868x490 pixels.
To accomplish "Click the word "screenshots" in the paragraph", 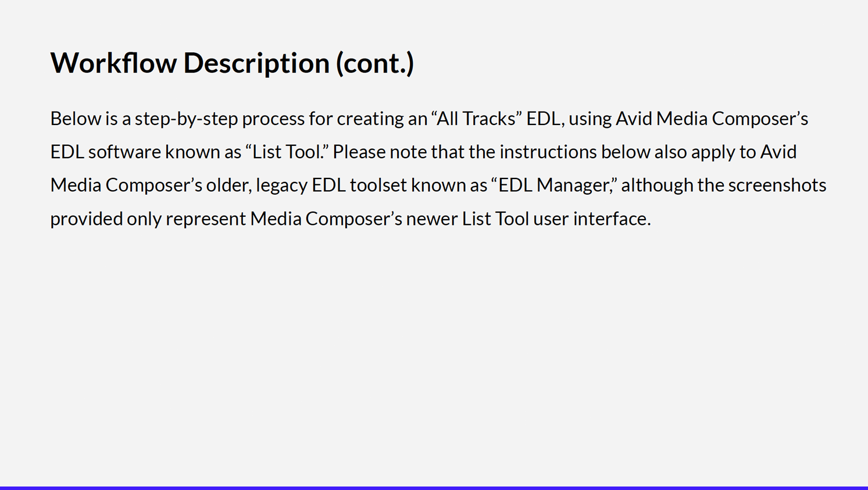I will [777, 185].
